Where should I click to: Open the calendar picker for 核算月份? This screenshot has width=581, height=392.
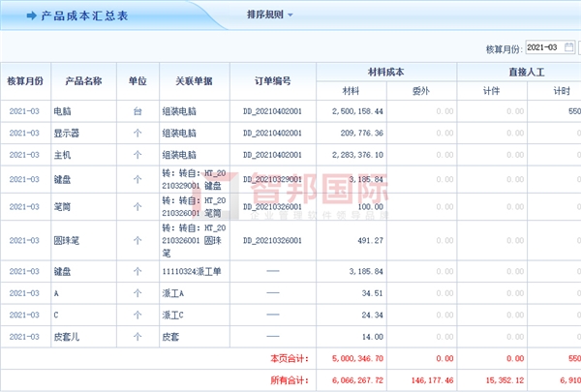(568, 47)
